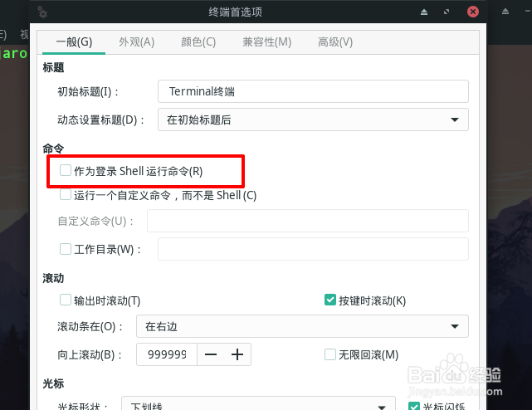Click the gears icon in the dialog title bar
532x410 pixels.
[42, 12]
